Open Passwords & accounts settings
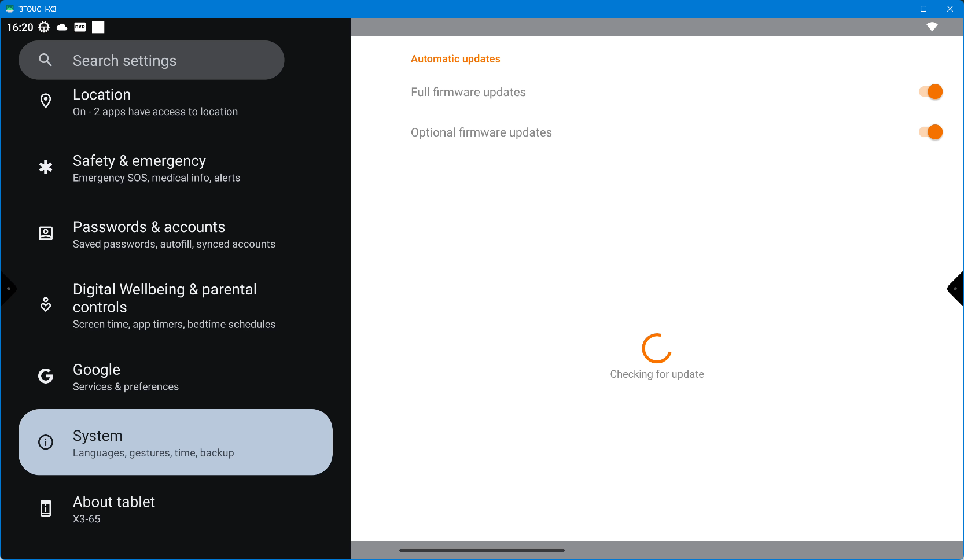 (x=174, y=234)
